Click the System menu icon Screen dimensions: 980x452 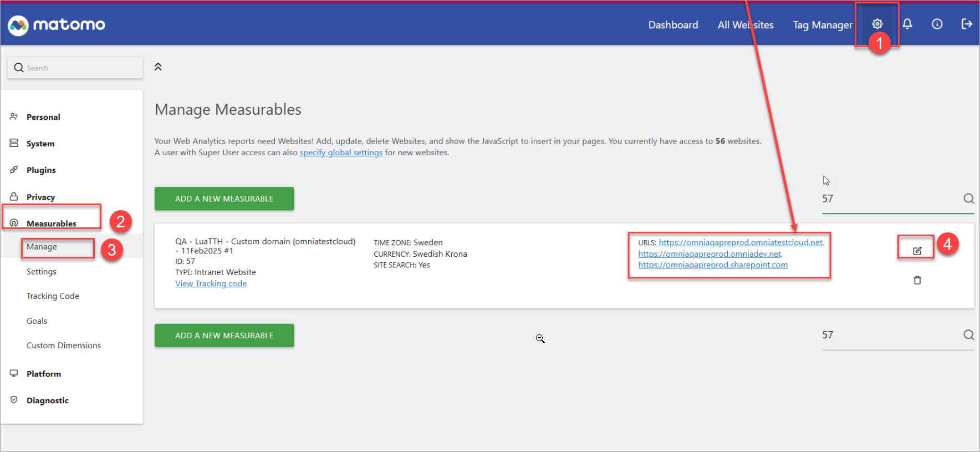coord(14,143)
